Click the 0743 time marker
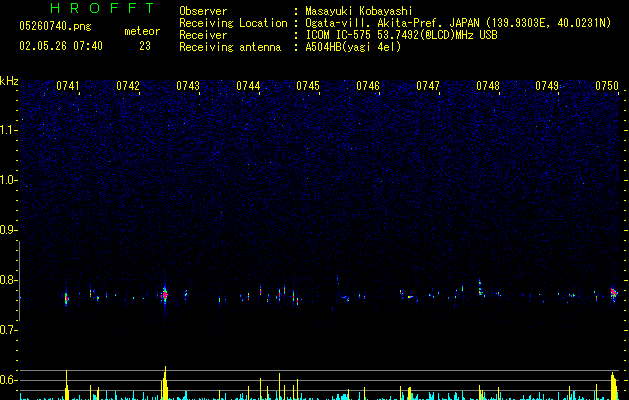 point(188,86)
